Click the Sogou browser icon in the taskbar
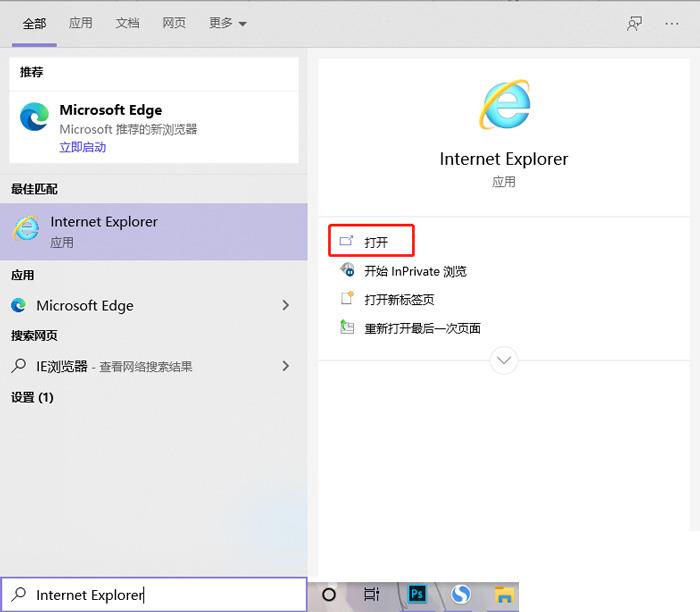The image size is (700, 612). click(460, 594)
